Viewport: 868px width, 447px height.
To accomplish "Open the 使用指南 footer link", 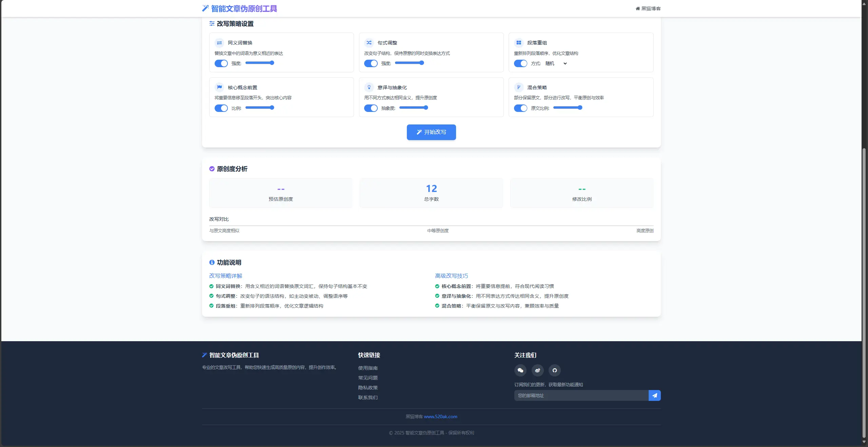I will [x=368, y=368].
